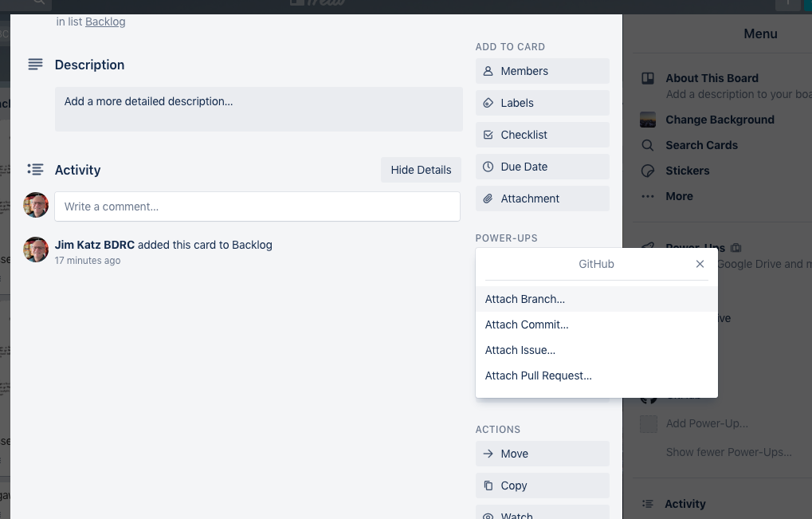Toggle Hide Details in Activity section
This screenshot has width=812, height=519.
pos(421,170)
